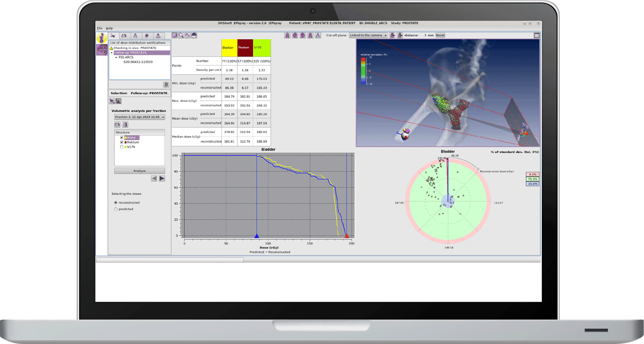Select the arrow pointer tool under Selection
This screenshot has width=644, height=344.
pyautogui.click(x=112, y=101)
